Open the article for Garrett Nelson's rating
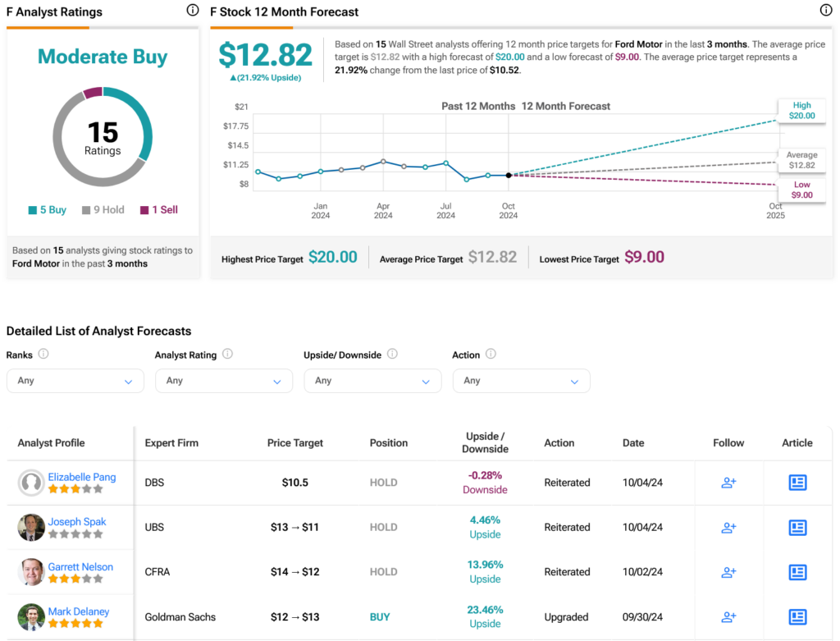840x641 pixels. point(797,572)
